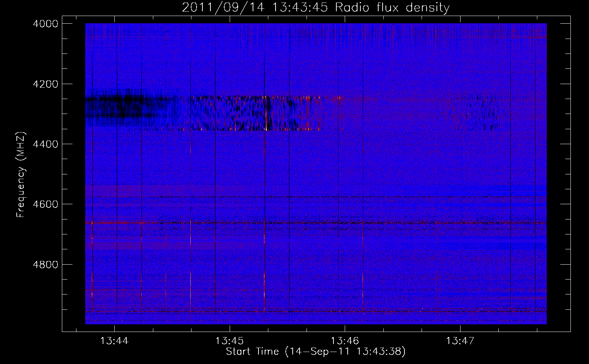This screenshot has width=589, height=364.
Task: Click the 4600 frequency tick label
Action: point(46,204)
